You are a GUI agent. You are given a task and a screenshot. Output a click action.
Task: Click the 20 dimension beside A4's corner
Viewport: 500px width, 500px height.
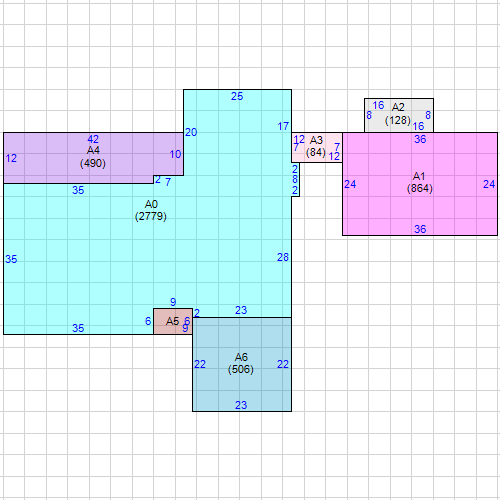coord(191,132)
